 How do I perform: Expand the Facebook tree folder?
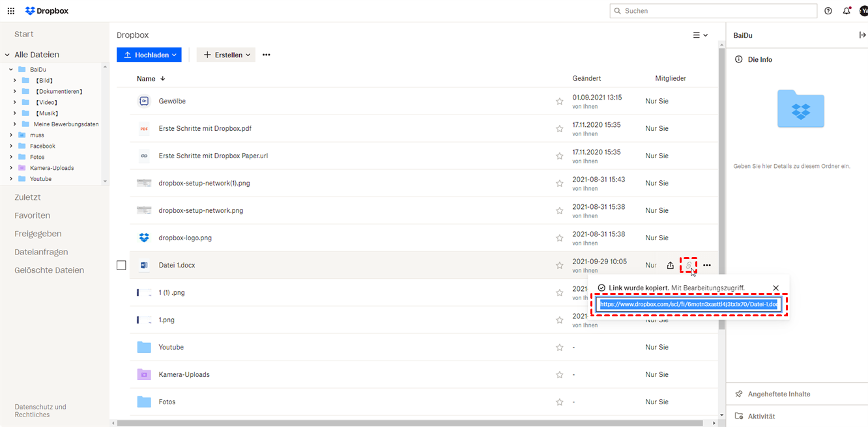click(x=11, y=146)
